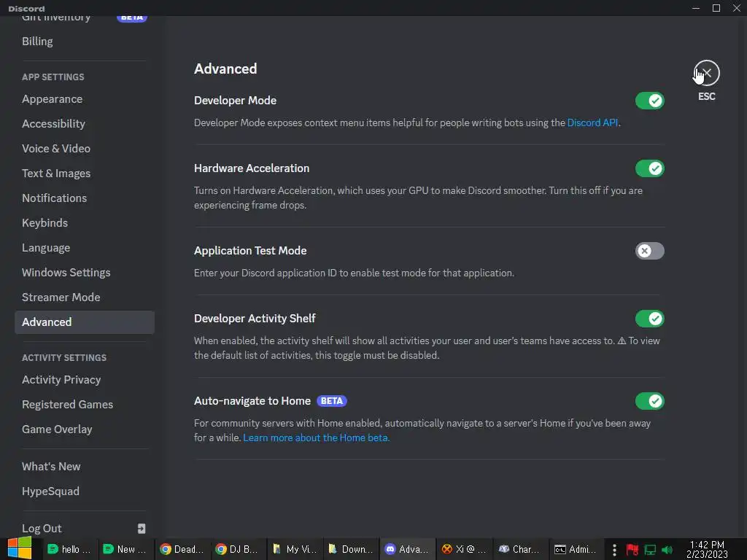Disable Hardware Acceleration switch
The image size is (747, 560).
(x=649, y=168)
